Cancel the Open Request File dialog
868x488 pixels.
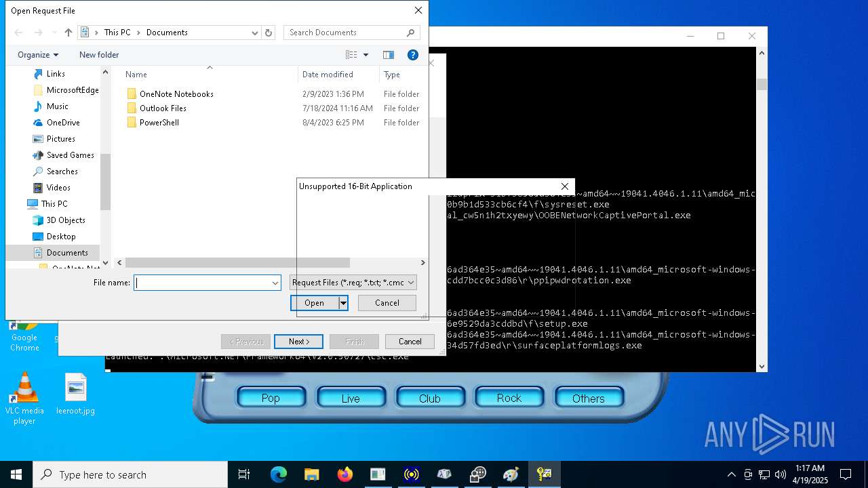click(387, 303)
